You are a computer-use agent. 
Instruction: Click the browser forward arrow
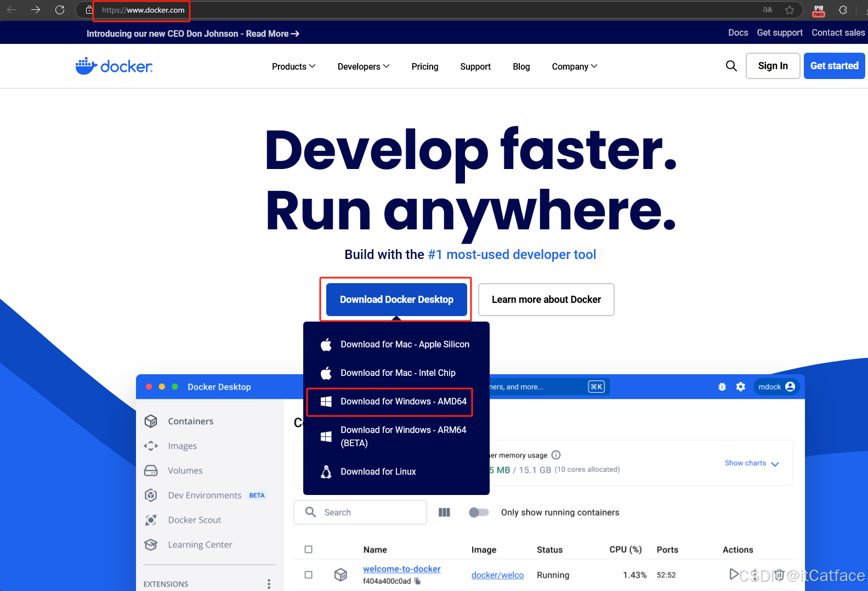(36, 10)
